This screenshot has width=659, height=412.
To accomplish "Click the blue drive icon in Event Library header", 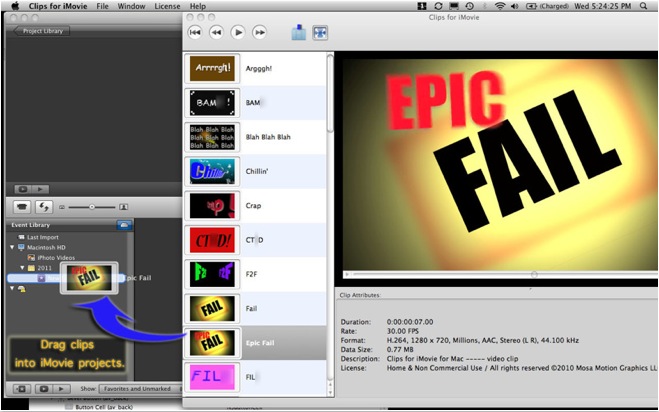I will click(124, 225).
